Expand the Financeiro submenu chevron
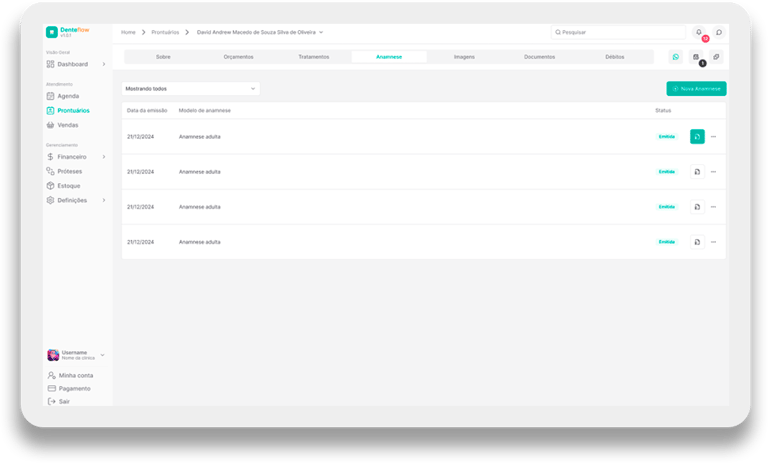The image size is (768, 463). pos(104,157)
